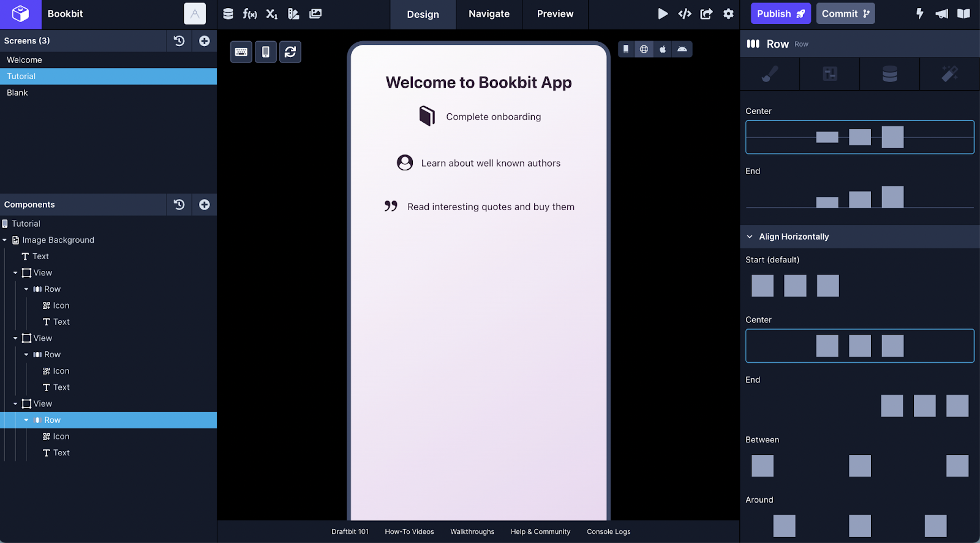Open project settings gear icon

728,13
